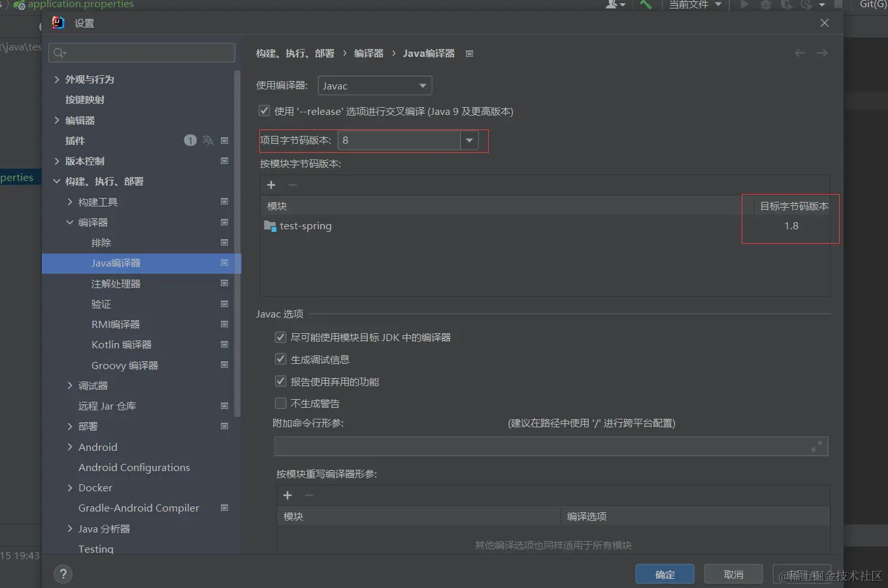Screen dimensions: 888x588
Task: Click minus icon under 按模块重写编译器形参
Action: 309,495
